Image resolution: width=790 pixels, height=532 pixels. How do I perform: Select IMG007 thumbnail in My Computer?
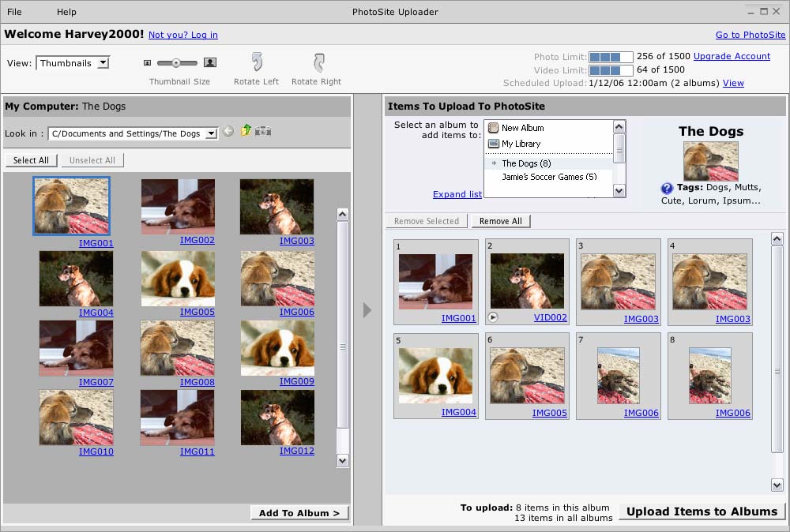(76, 348)
